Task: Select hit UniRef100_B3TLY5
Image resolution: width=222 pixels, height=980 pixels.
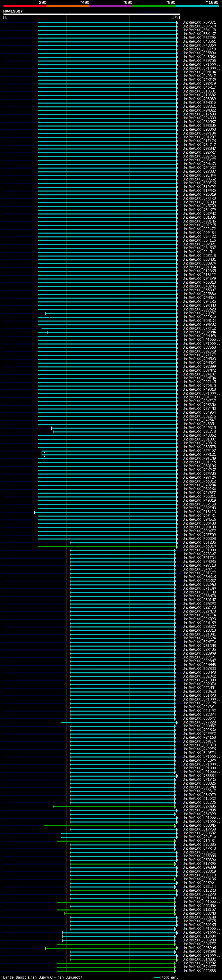Action: click(199, 462)
